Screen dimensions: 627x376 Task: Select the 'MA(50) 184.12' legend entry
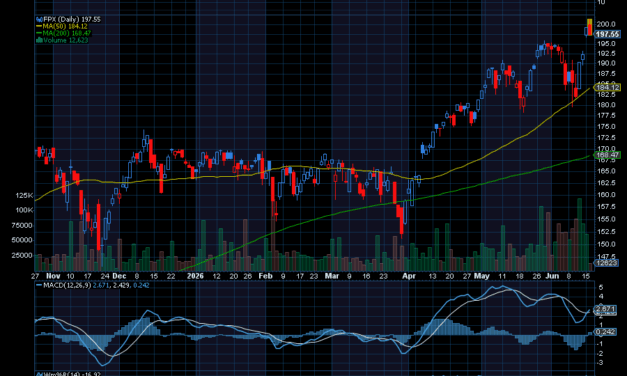coord(62,26)
